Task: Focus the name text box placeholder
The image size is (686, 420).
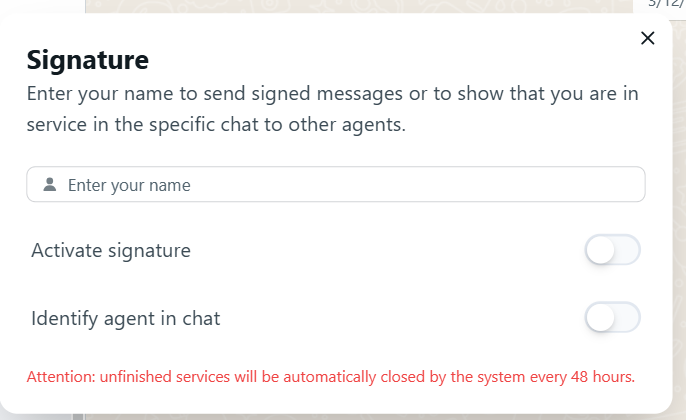Action: 129,185
